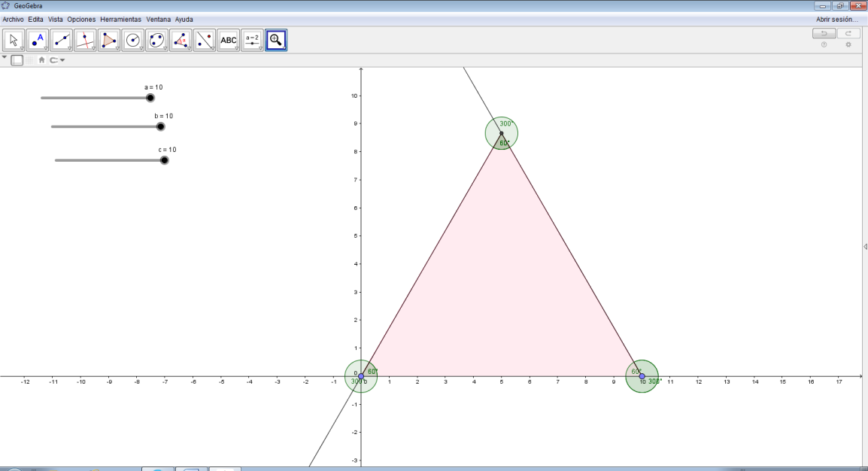Select the New Point tool
868x471 pixels.
point(38,41)
